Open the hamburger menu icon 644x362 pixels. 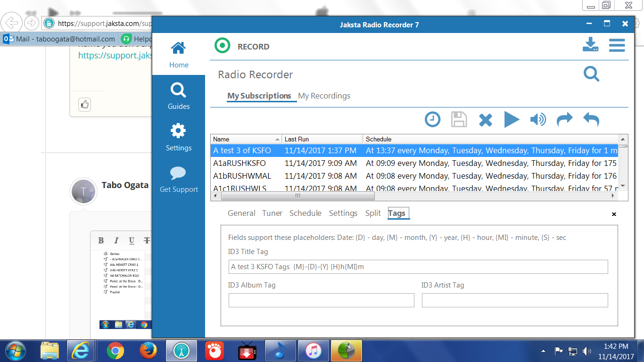tap(617, 45)
